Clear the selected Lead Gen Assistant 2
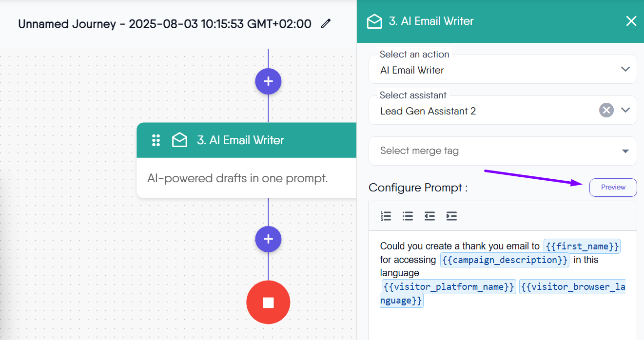This screenshot has width=644, height=340. (x=606, y=110)
